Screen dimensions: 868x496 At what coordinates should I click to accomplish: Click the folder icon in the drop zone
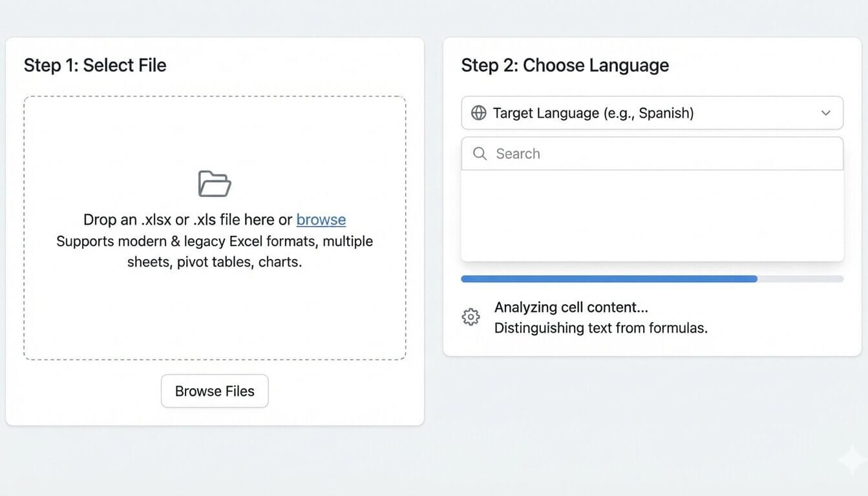tap(215, 184)
